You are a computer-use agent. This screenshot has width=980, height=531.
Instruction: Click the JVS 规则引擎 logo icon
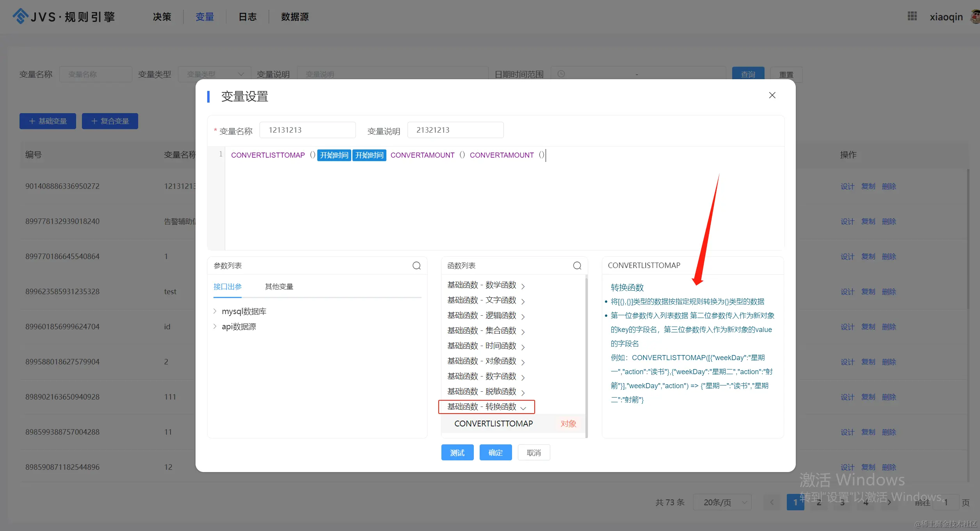point(20,16)
